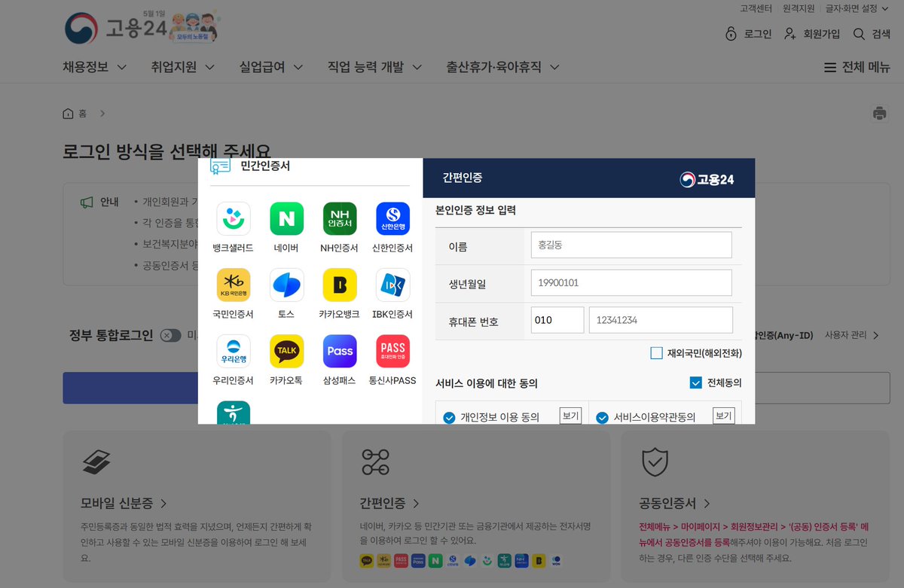Check the 재외국민(해외전화) checkbox

656,353
